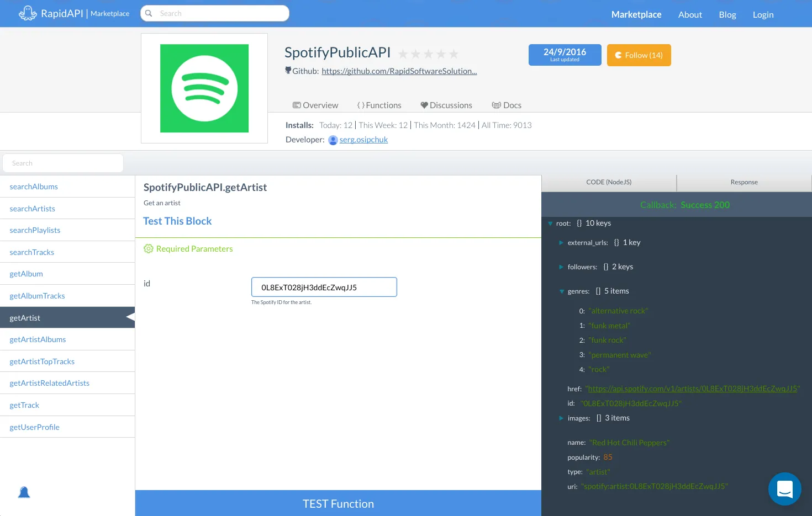Click the "permanent wave" genre value
This screenshot has height=516, width=812.
tap(620, 355)
